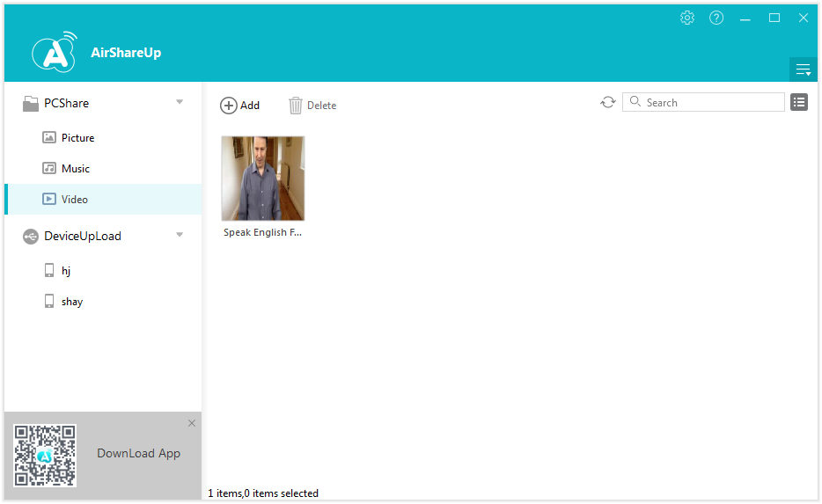This screenshot has width=822, height=504.
Task: Click the AirShareUp logo icon
Action: (55, 52)
